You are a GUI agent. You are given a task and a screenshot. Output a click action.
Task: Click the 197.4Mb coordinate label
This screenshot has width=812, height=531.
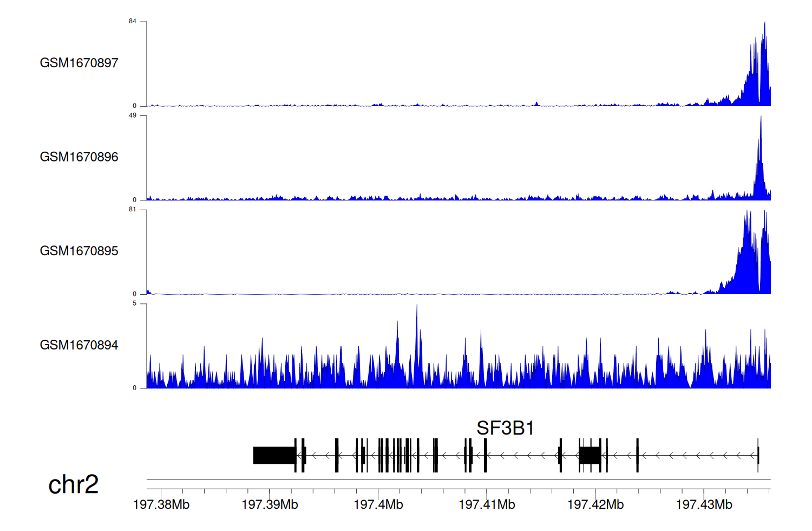point(378,505)
